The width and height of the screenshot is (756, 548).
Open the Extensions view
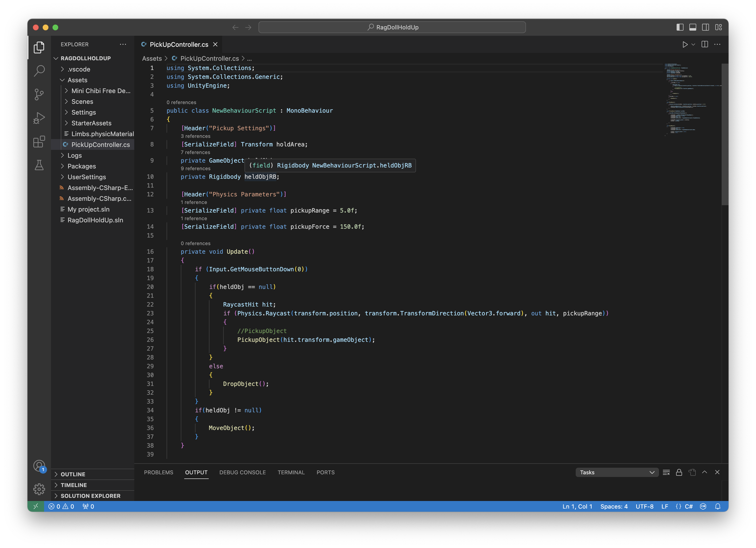point(39,141)
